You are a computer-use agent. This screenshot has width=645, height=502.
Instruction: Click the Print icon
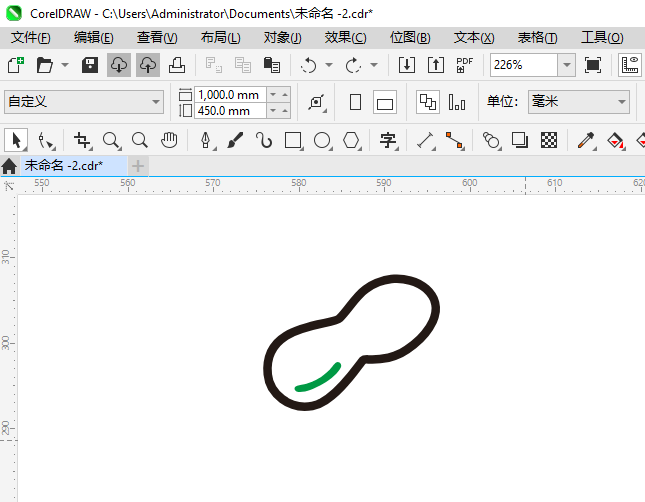click(177, 65)
